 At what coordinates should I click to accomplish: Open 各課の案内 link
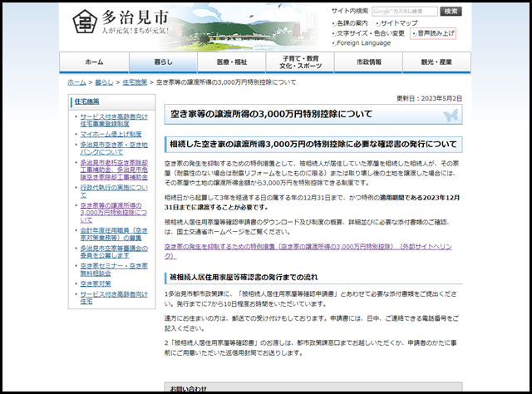(x=352, y=23)
